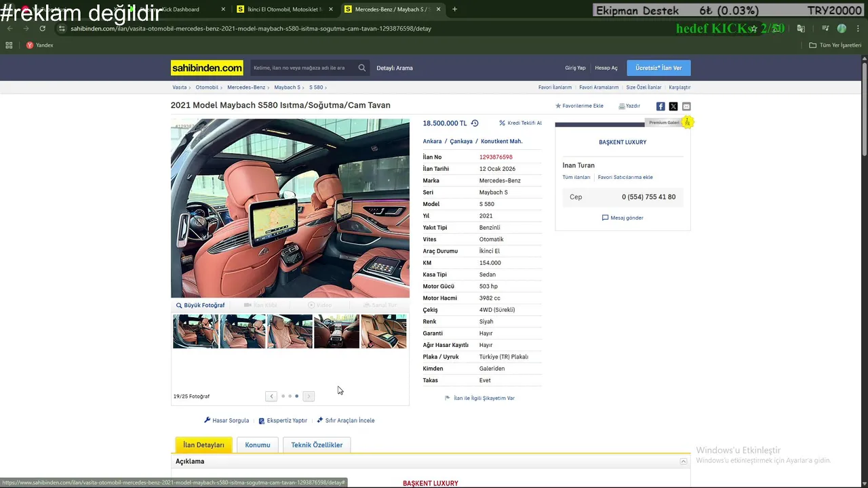The height and width of the screenshot is (488, 868).
Task: Click the Yazdır printer icon
Action: point(622,106)
